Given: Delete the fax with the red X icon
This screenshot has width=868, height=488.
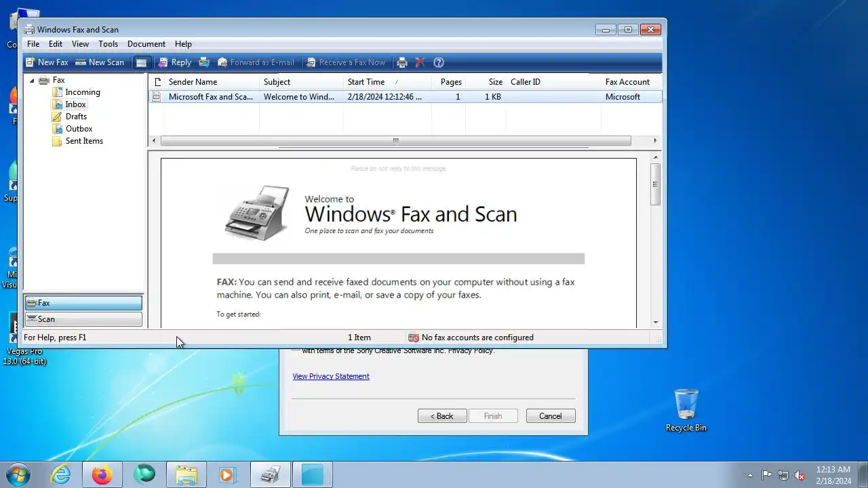Looking at the screenshot, I should [x=420, y=62].
